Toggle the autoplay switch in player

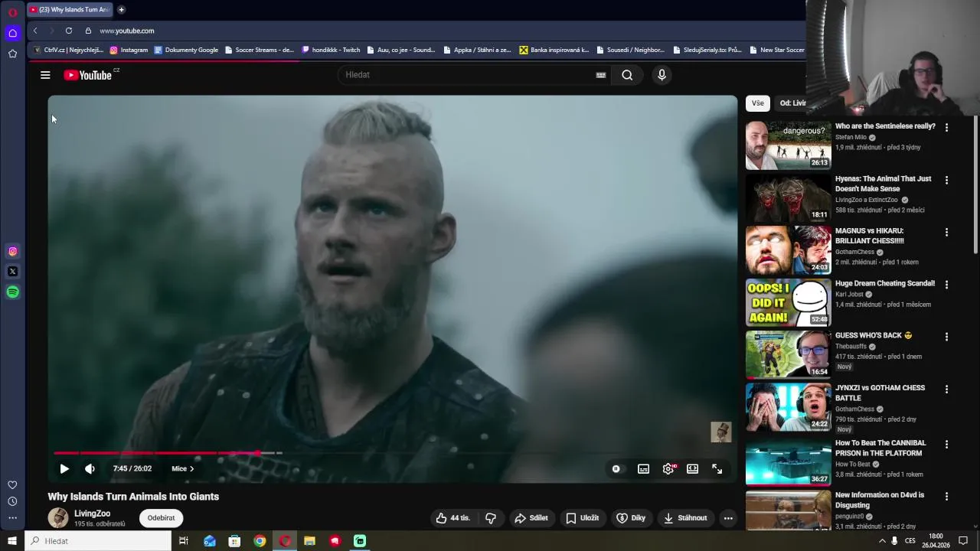pyautogui.click(x=616, y=469)
